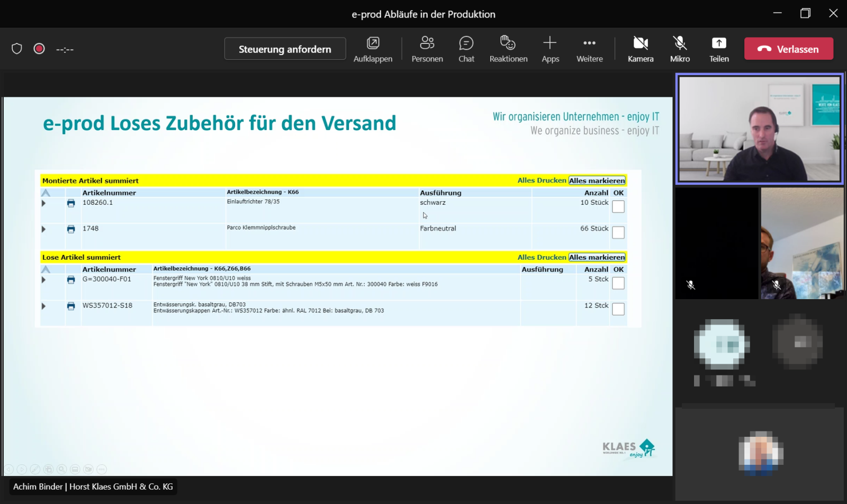Click article number 1748
Screen dimensions: 847x504
pos(91,228)
